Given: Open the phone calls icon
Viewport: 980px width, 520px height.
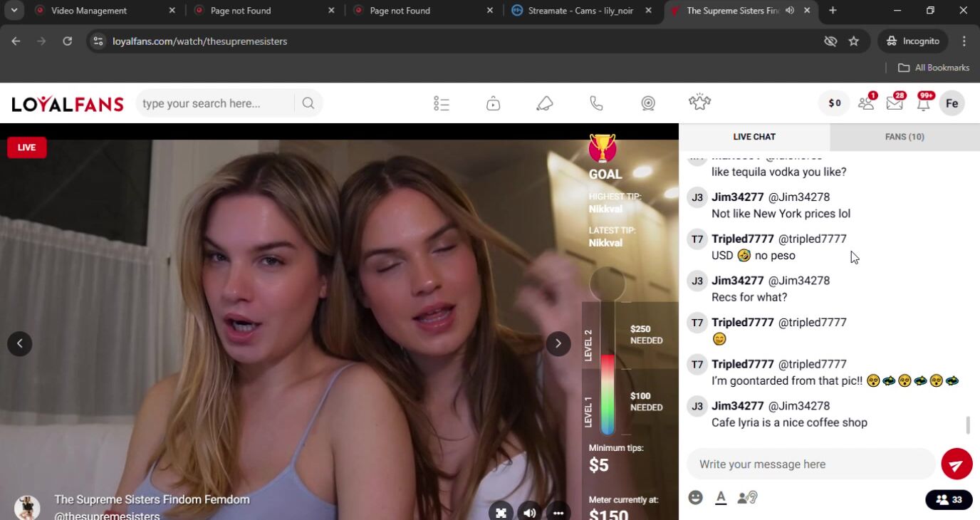Looking at the screenshot, I should click(x=596, y=103).
